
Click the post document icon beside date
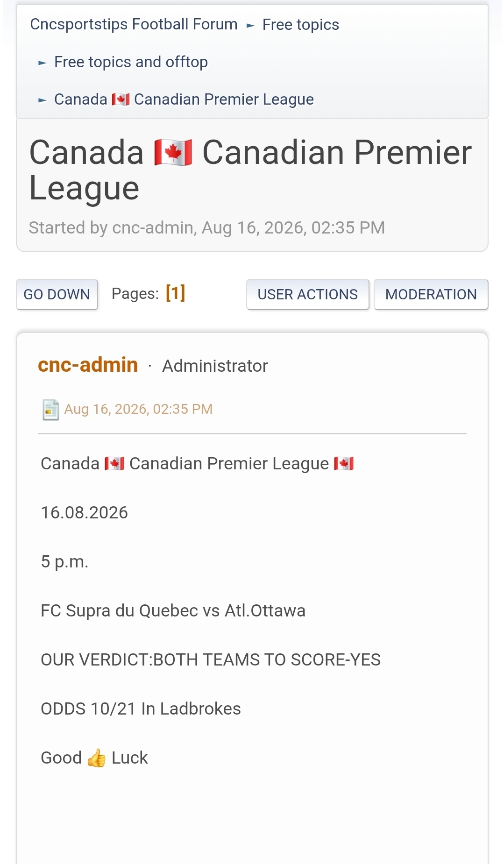coord(50,410)
